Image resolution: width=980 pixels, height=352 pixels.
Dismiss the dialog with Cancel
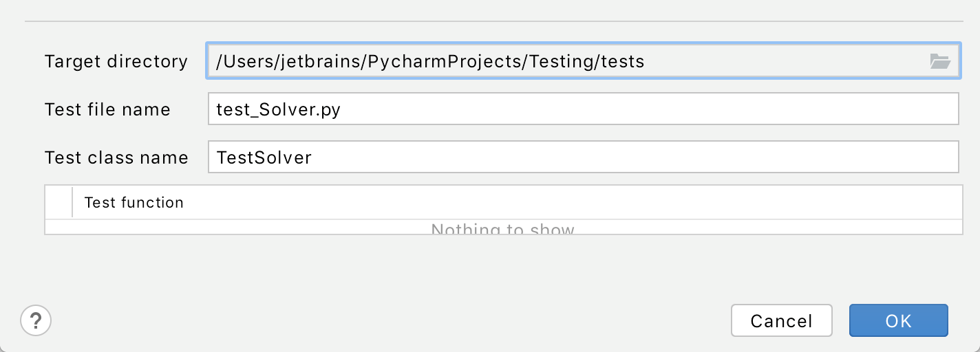coord(782,320)
